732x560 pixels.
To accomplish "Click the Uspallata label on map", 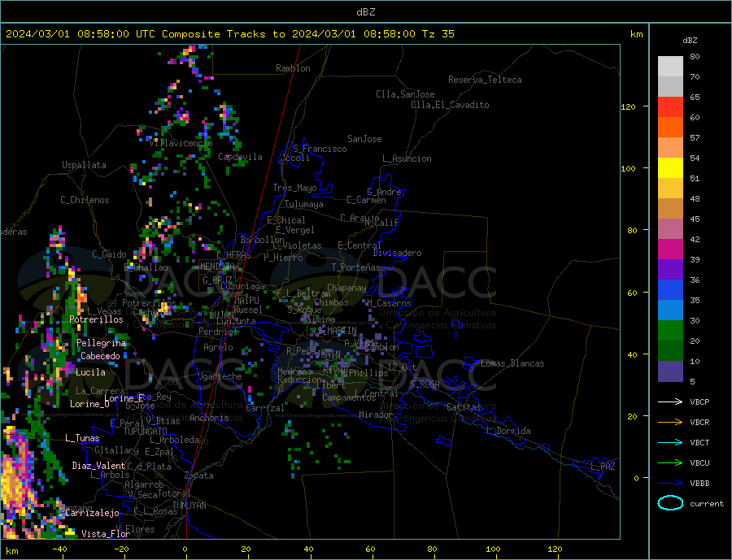I will 84,165.
